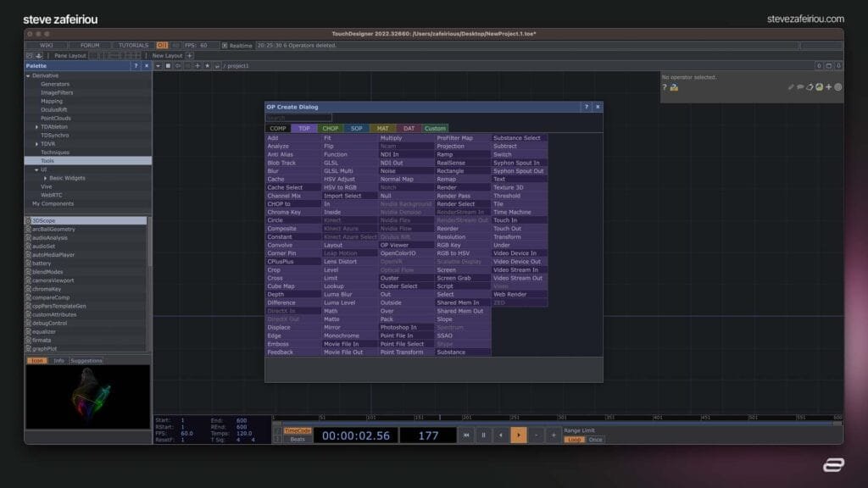Select the Suggestions tab under component list
868x488 pixels.
(x=86, y=361)
